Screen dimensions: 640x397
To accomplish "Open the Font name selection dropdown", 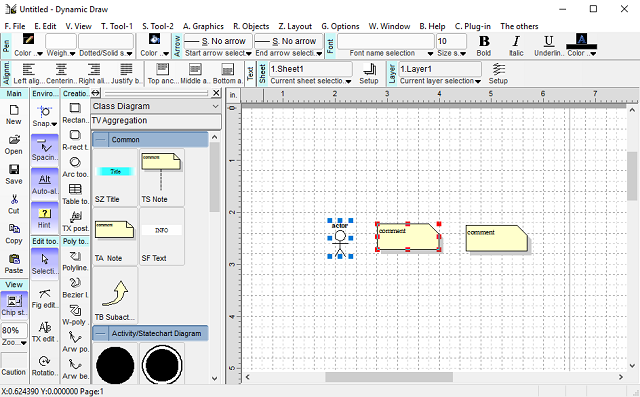I will pos(430,53).
